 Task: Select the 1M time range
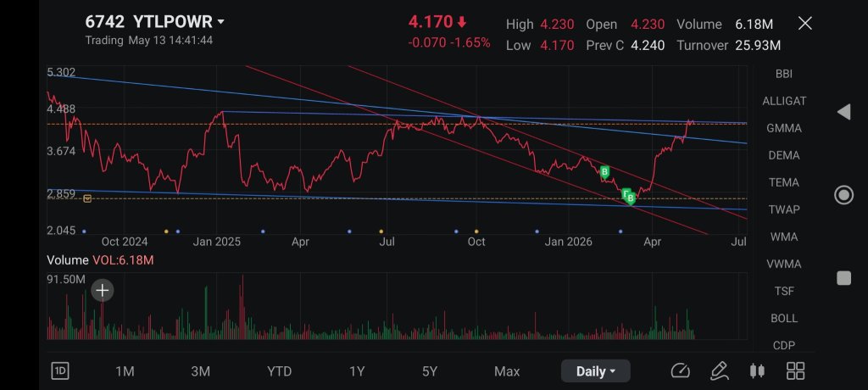click(125, 371)
